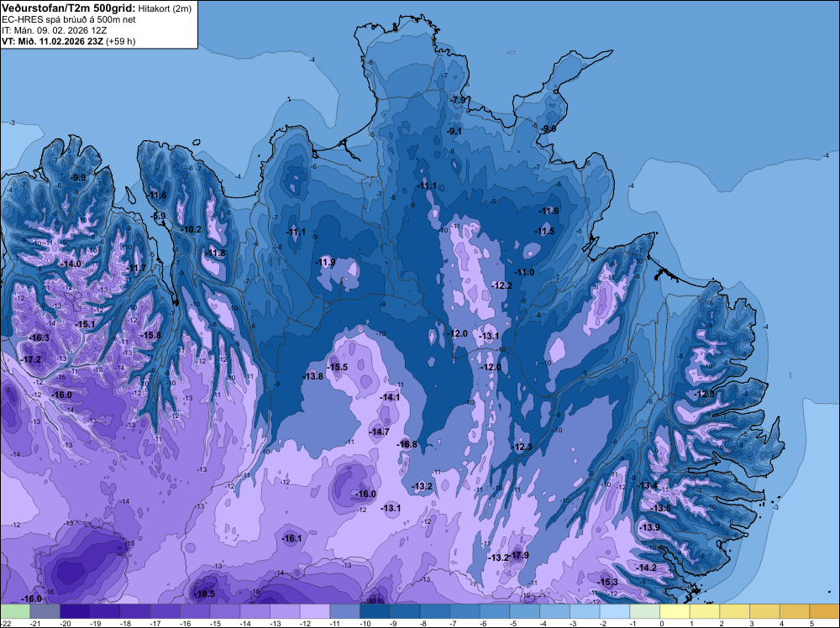Click the -16.1 temperature label

[x=292, y=539]
